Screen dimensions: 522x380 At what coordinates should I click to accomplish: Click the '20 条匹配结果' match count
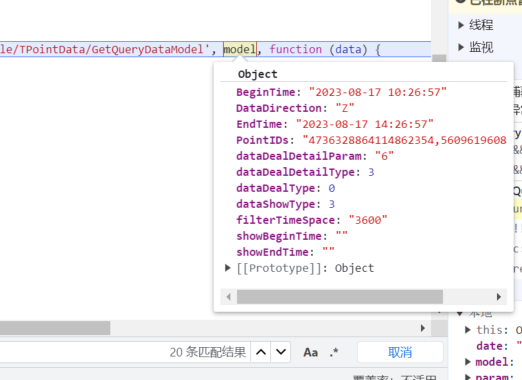(x=208, y=352)
